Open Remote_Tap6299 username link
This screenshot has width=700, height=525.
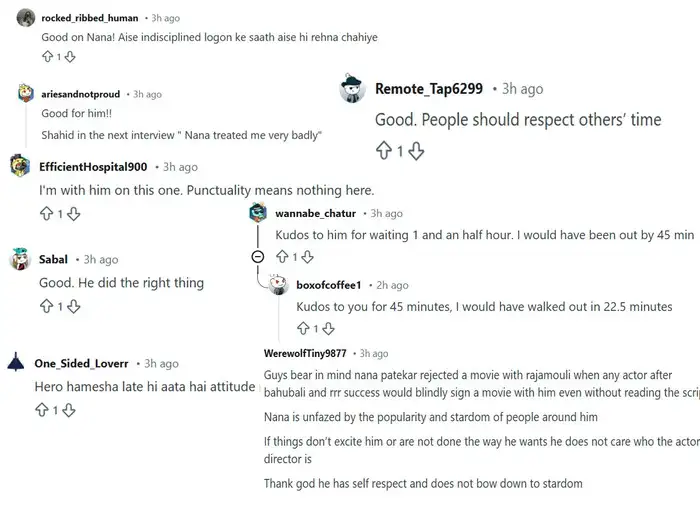coord(428,89)
